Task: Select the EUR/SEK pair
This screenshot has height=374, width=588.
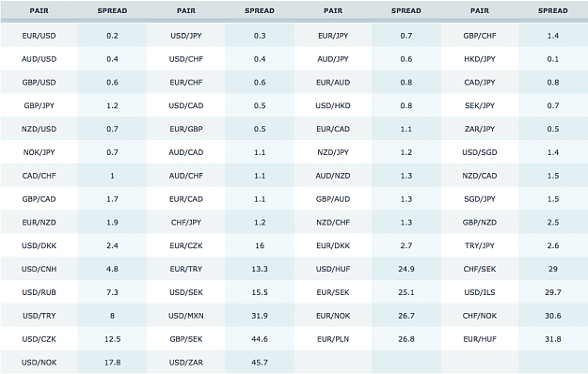Action: coord(333,292)
